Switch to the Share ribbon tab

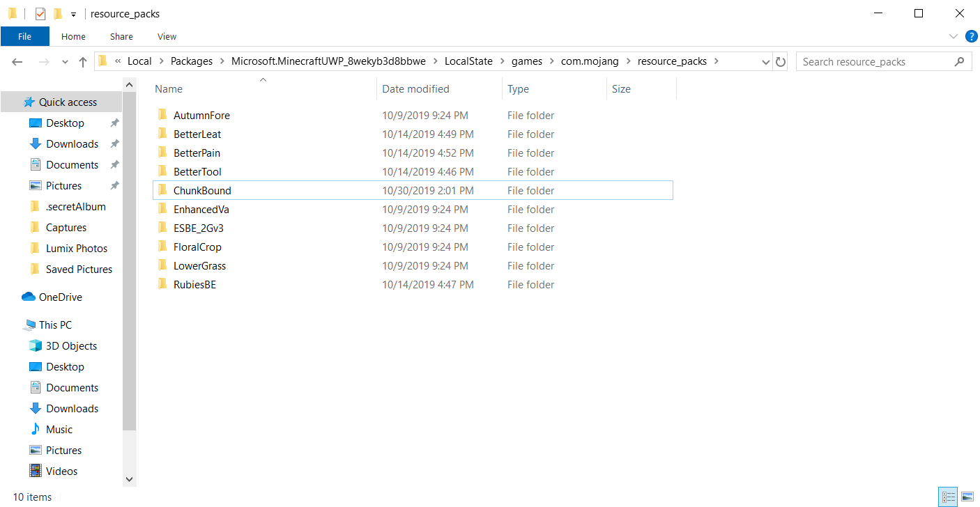click(x=121, y=36)
